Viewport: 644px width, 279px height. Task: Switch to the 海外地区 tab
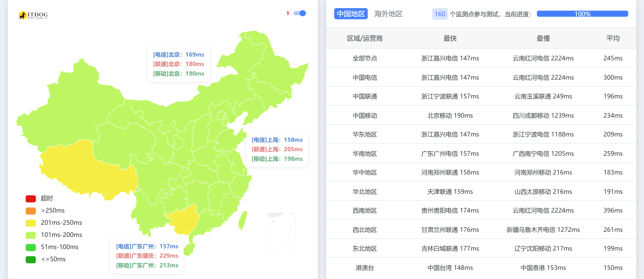388,14
